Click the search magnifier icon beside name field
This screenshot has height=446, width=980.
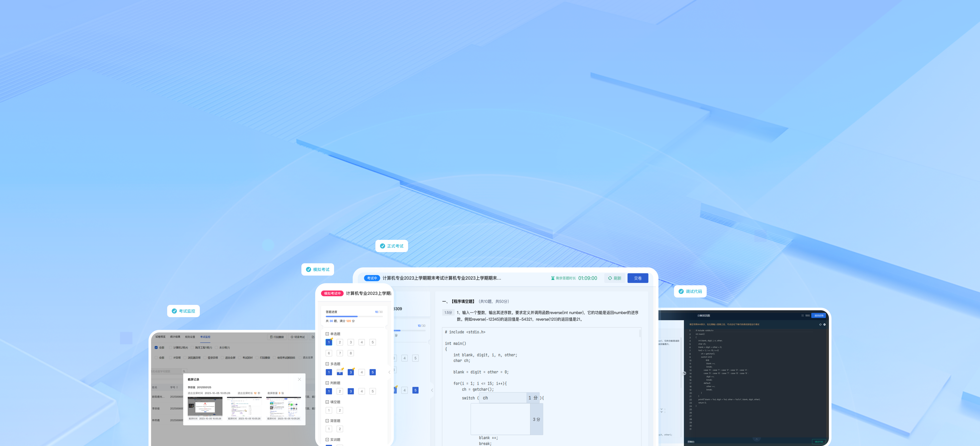tap(184, 371)
